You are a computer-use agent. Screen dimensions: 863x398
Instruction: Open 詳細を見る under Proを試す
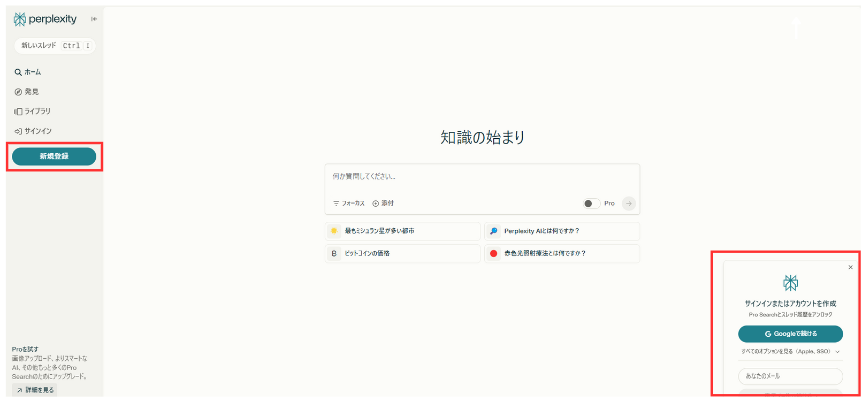[34, 390]
